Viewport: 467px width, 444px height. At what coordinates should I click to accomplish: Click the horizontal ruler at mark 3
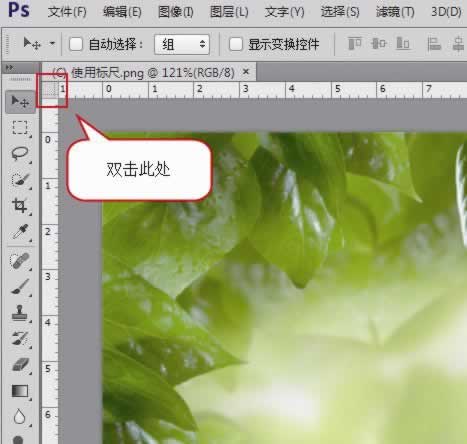click(x=245, y=89)
